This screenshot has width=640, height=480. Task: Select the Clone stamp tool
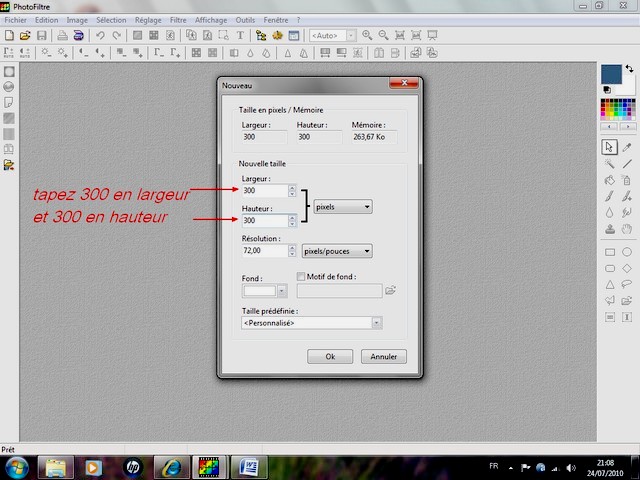(609, 229)
